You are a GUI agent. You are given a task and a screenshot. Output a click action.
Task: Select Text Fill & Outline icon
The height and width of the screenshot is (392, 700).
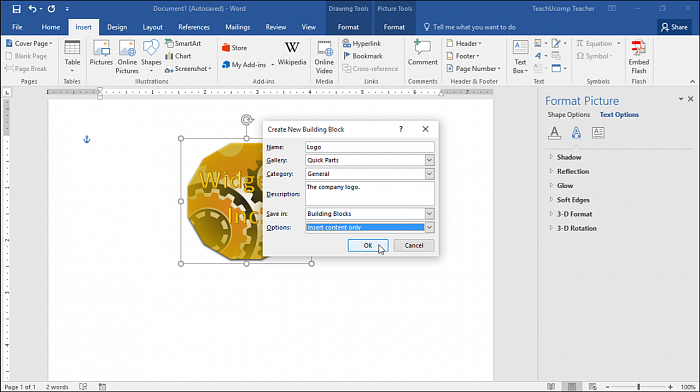click(554, 133)
